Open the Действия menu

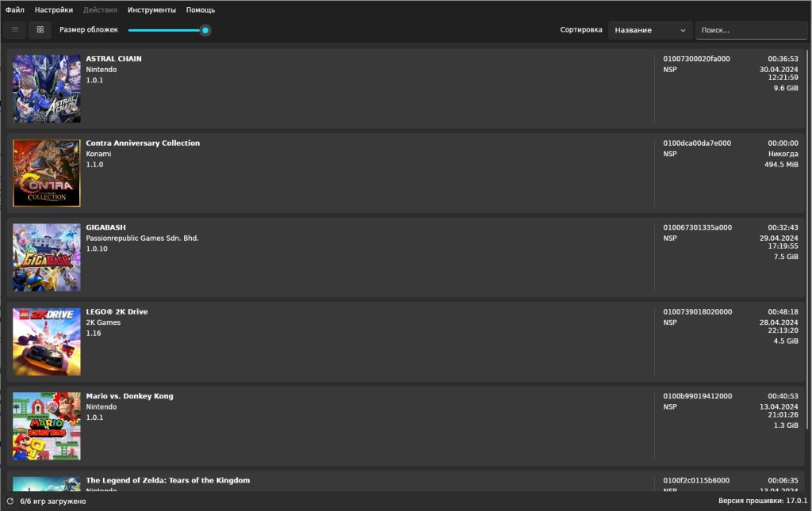click(x=100, y=10)
